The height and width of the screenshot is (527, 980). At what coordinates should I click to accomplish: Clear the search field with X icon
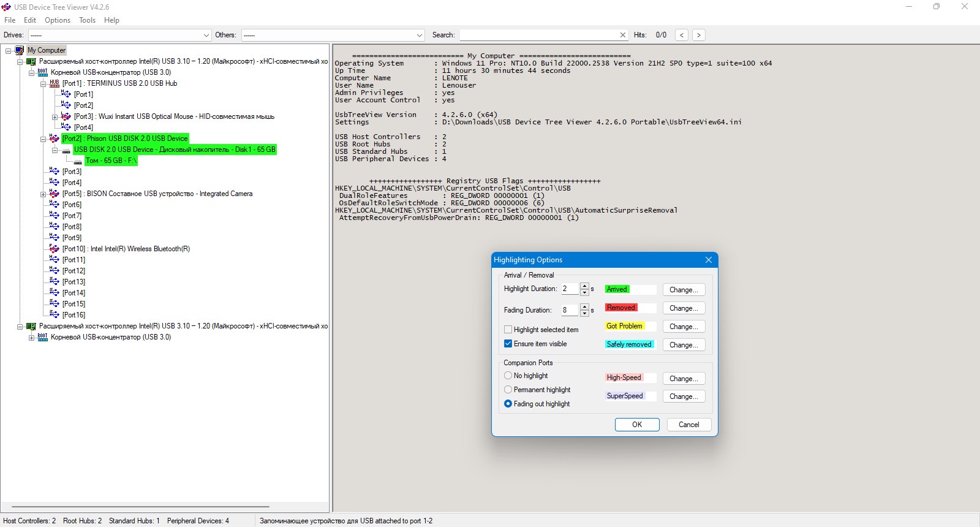click(623, 35)
